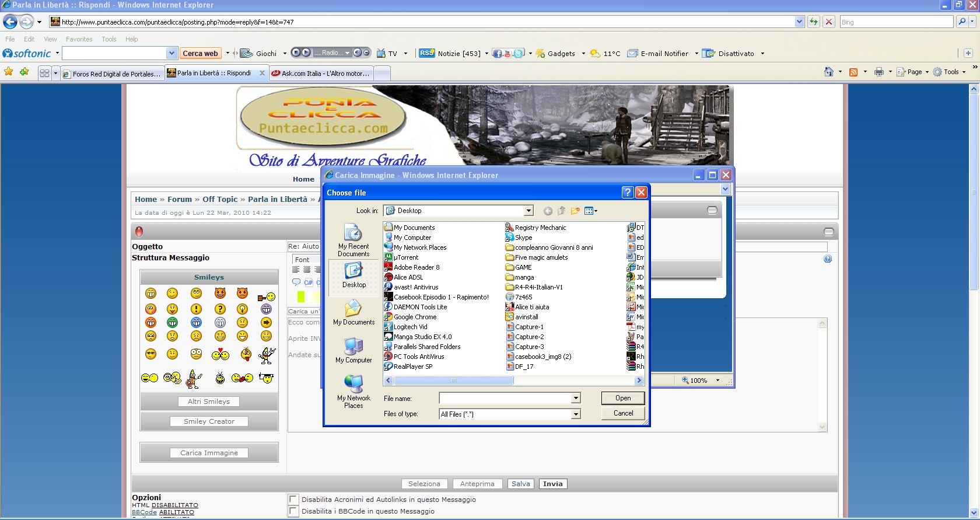
Task: Open the Page menu in the IE command bar
Action: [914, 72]
